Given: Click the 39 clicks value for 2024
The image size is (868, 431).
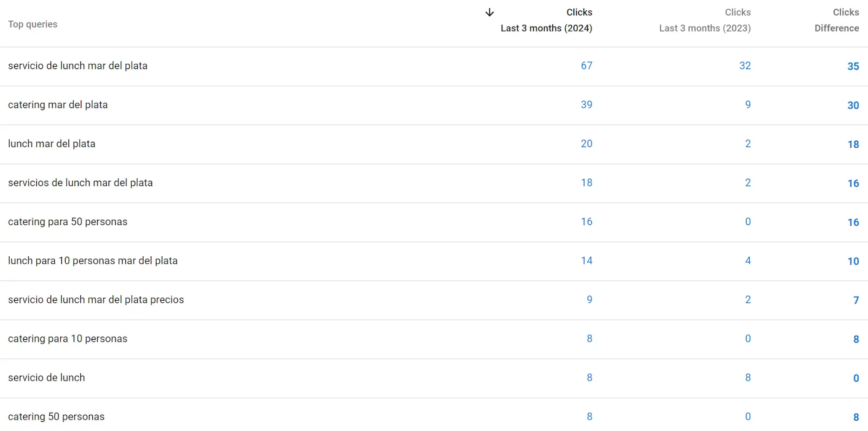Looking at the screenshot, I should coord(586,105).
